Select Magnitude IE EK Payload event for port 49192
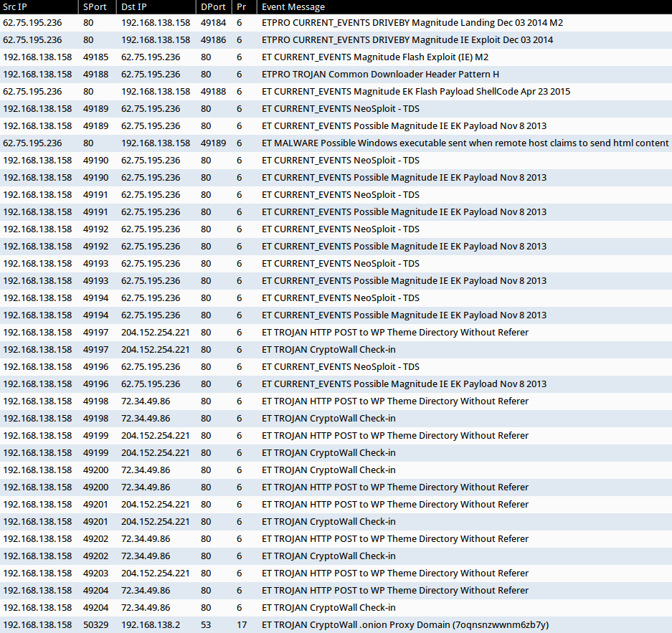The image size is (672, 633). [336, 247]
